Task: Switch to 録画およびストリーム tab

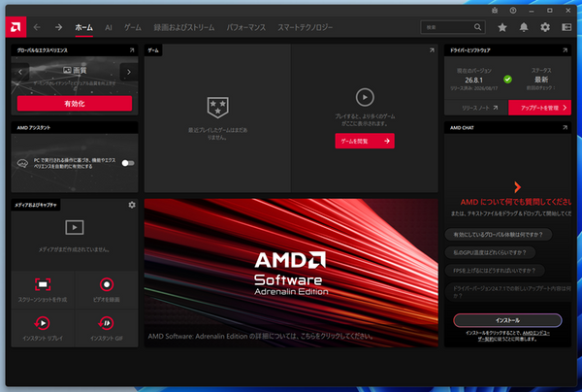Action: (184, 27)
